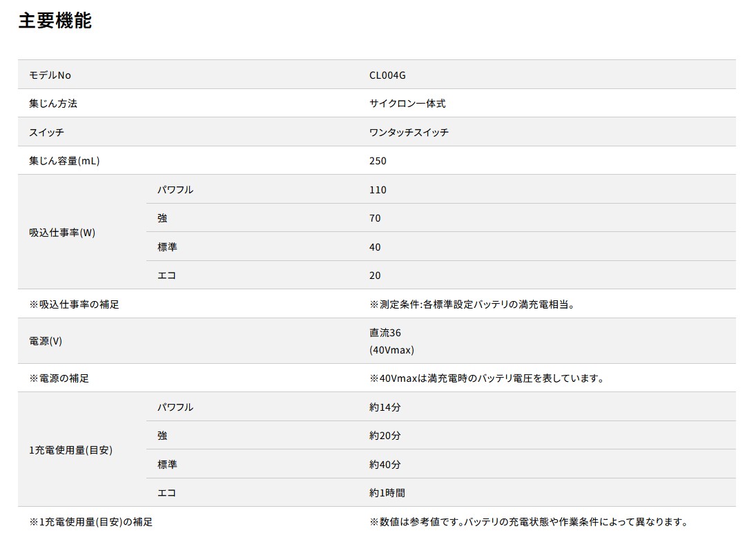The height and width of the screenshot is (533, 756).
Task: Click the runtime value 約1時間
Action: click(387, 493)
